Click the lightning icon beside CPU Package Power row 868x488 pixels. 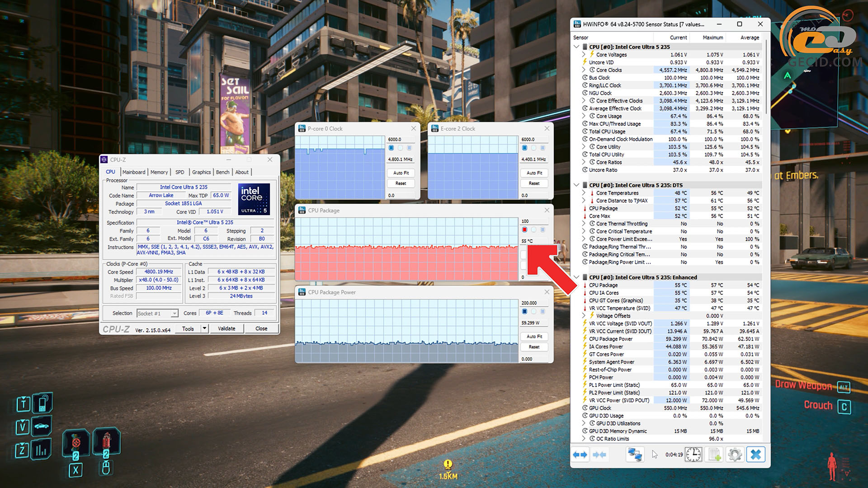(585, 339)
